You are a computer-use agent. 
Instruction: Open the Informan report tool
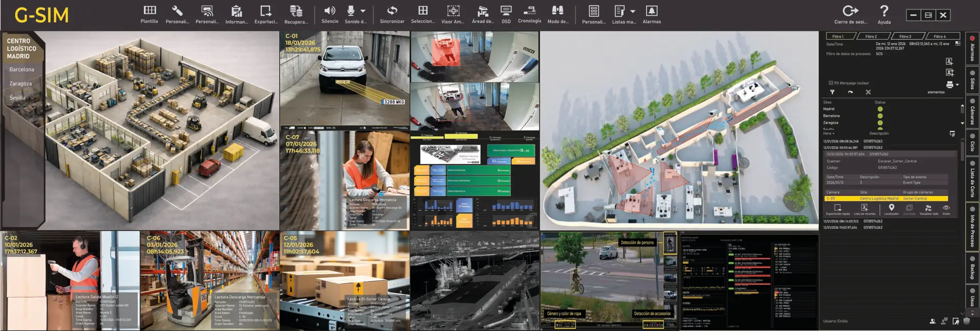236,14
